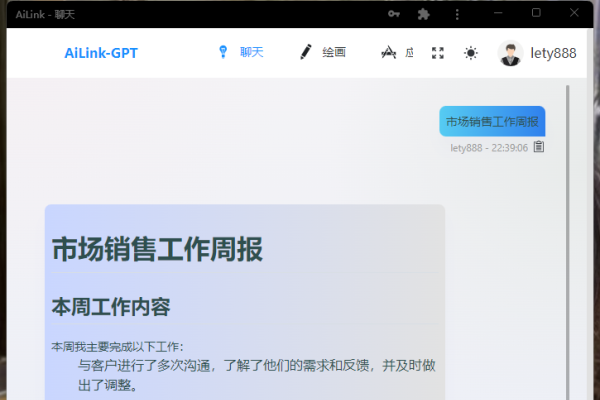Switch to the 绘画 tab
This screenshot has width=600, height=400.
334,52
